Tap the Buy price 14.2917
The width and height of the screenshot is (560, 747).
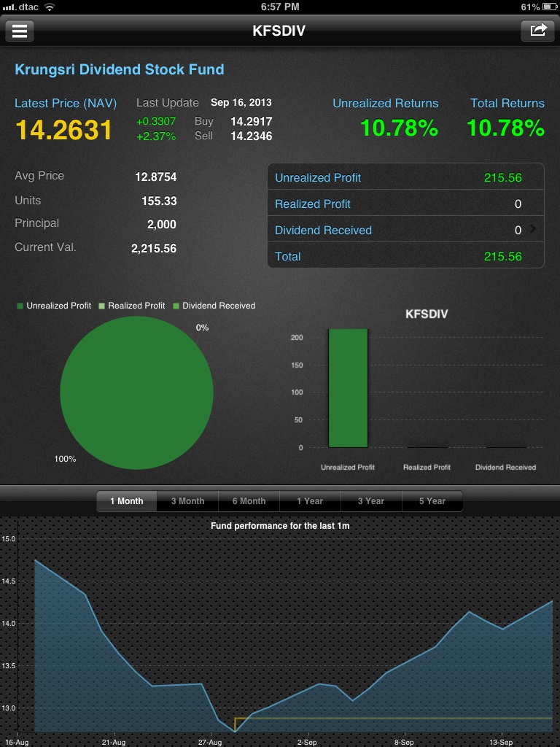tap(252, 122)
